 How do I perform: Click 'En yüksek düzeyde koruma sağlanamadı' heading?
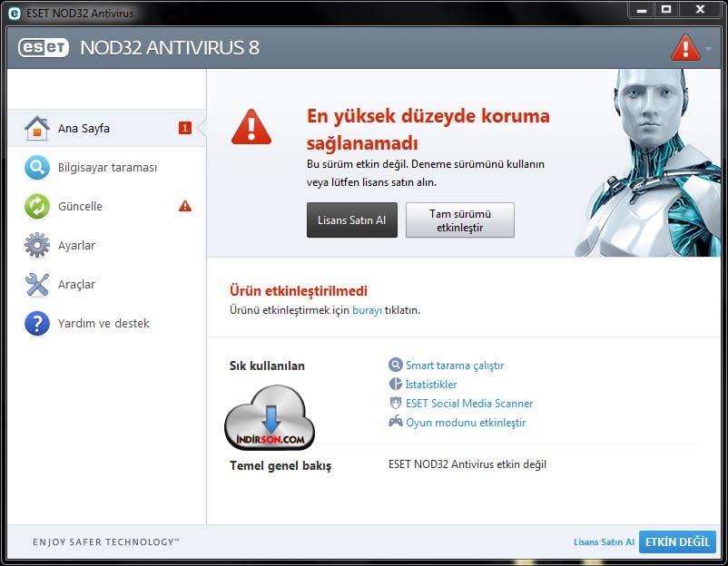click(x=428, y=130)
